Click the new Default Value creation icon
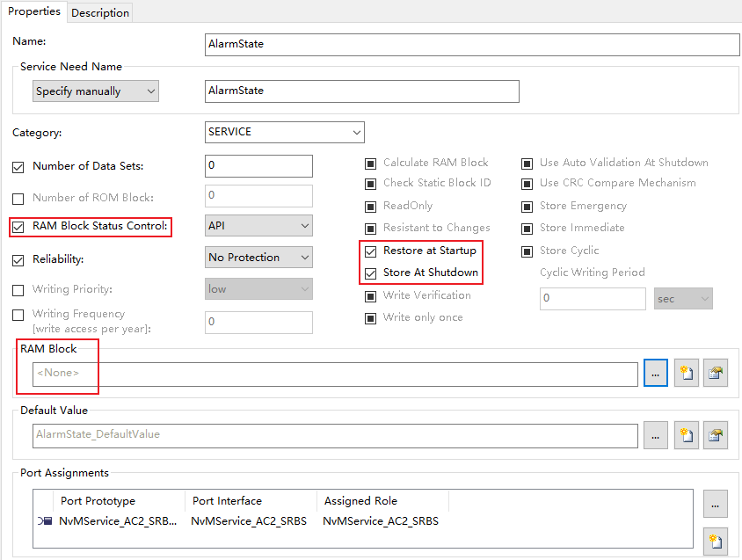This screenshot has width=742, height=560. [x=686, y=435]
